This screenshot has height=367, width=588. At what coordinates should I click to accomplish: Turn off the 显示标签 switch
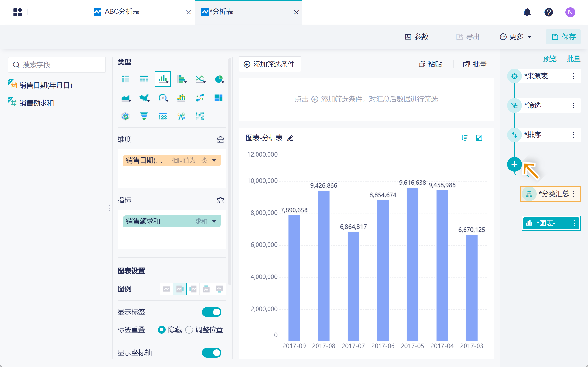tap(211, 312)
